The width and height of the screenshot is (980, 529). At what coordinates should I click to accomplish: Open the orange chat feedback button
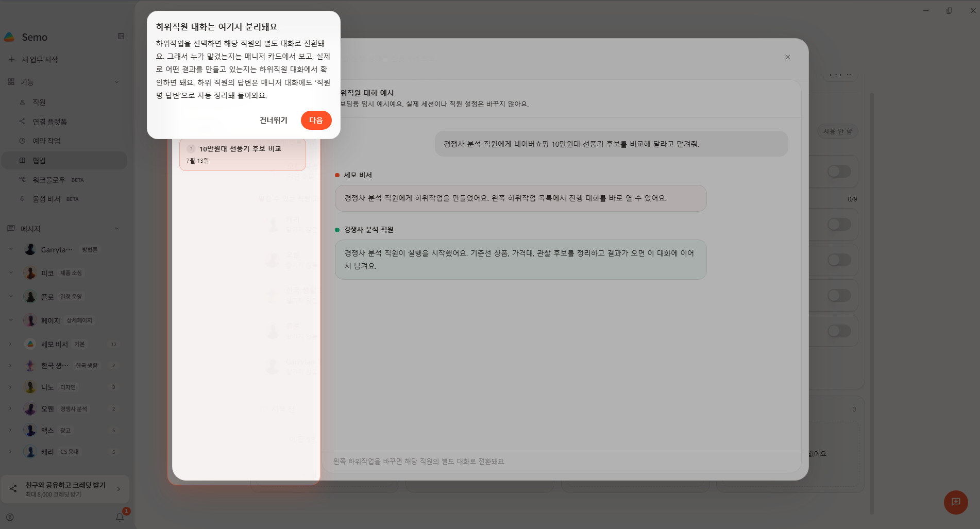coord(956,502)
